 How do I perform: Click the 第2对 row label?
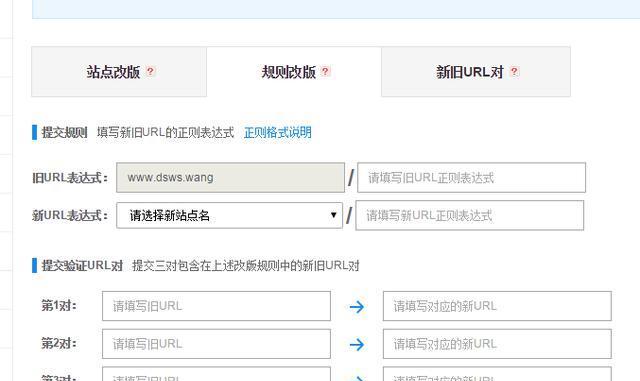[59, 343]
